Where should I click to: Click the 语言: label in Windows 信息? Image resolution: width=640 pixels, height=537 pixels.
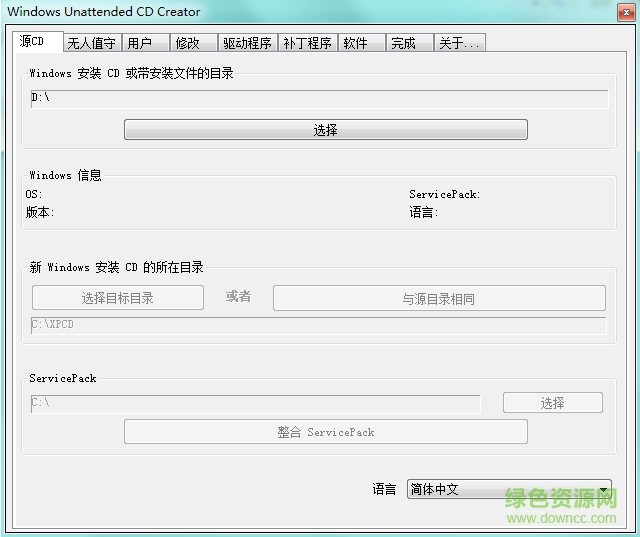click(423, 212)
